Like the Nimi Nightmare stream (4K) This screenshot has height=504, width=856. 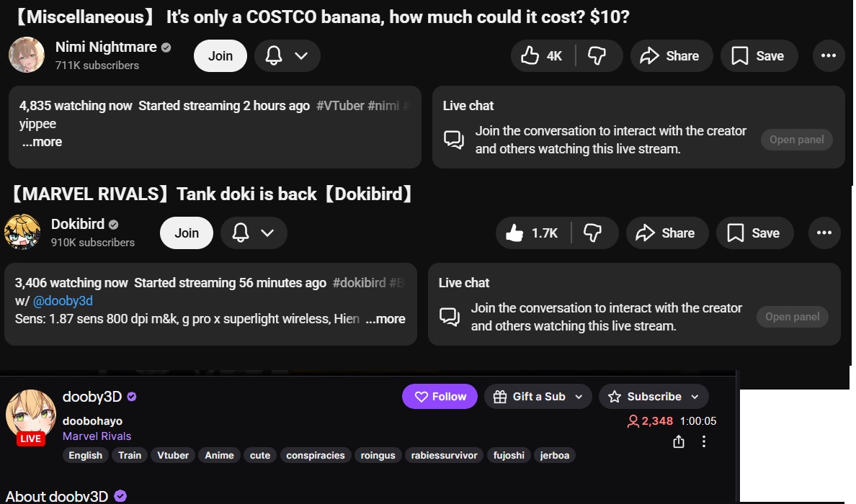tap(543, 55)
